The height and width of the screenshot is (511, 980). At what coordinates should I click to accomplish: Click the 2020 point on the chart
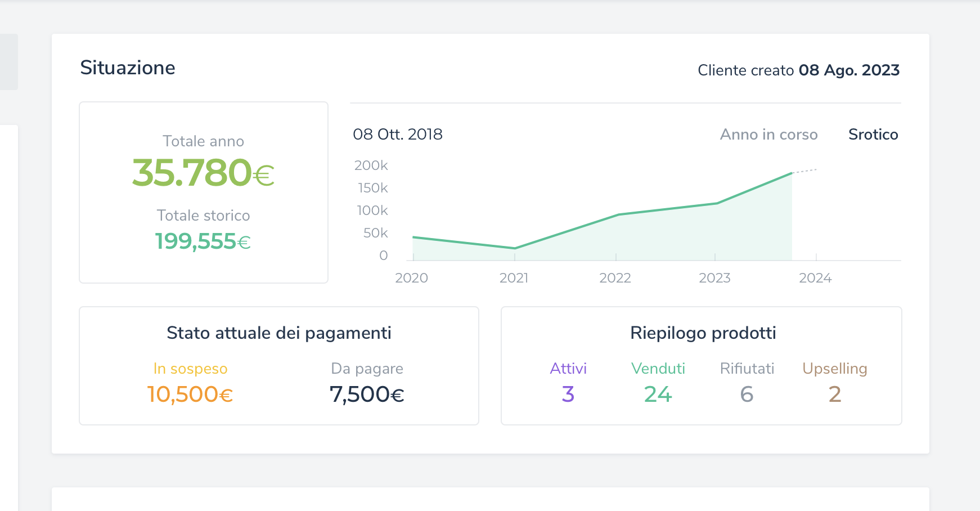pos(413,237)
